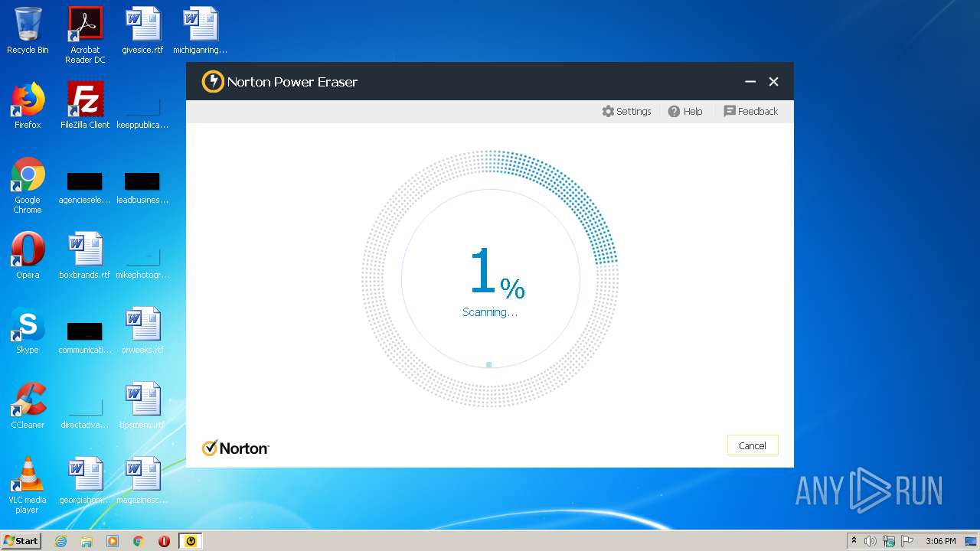980x551 pixels.
Task: Open the Recycle Bin desktop icon
Action: pyautogui.click(x=28, y=31)
